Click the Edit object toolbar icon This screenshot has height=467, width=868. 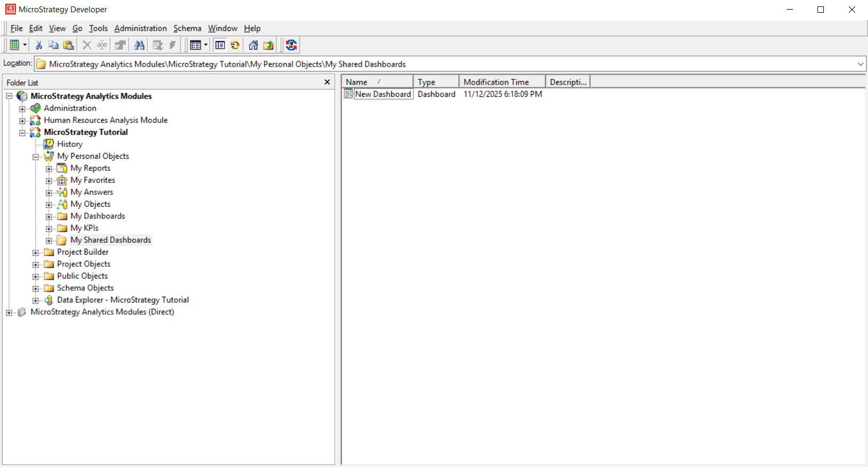coord(158,45)
